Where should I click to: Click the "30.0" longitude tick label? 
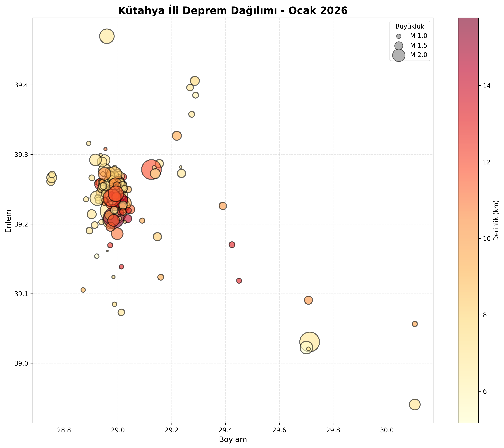(x=387, y=430)
